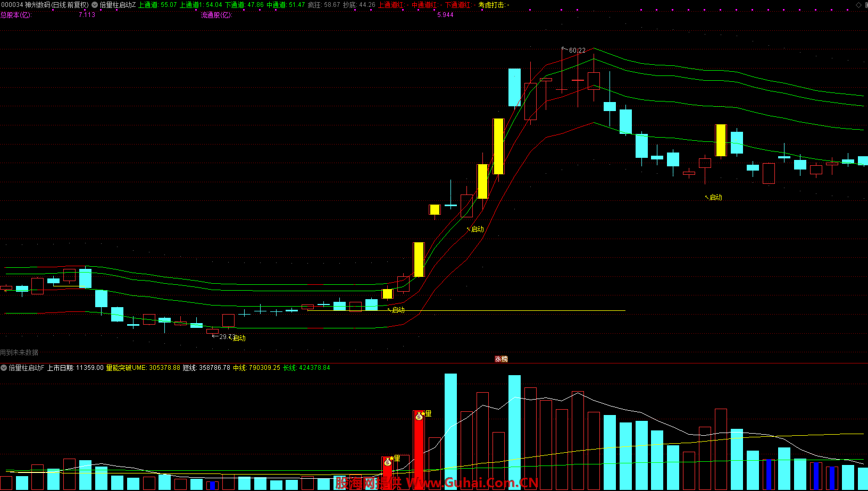
Task: Click the money bag icon on the taller red volume bar
Action: (419, 417)
